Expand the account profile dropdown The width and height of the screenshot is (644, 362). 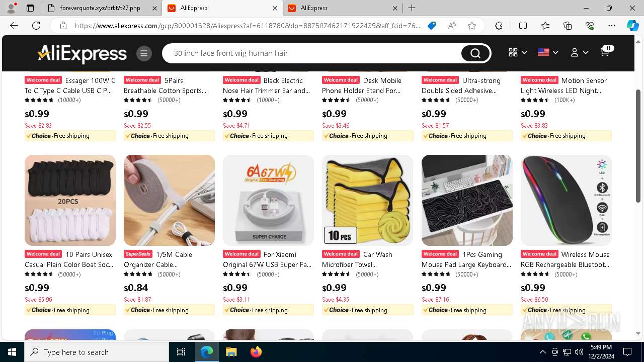pyautogui.click(x=579, y=52)
